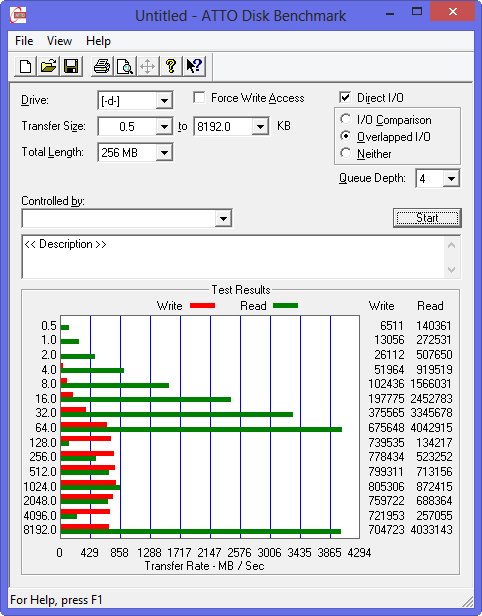Image resolution: width=482 pixels, height=616 pixels.
Task: Click Description scrollbar up arrow
Action: [451, 246]
